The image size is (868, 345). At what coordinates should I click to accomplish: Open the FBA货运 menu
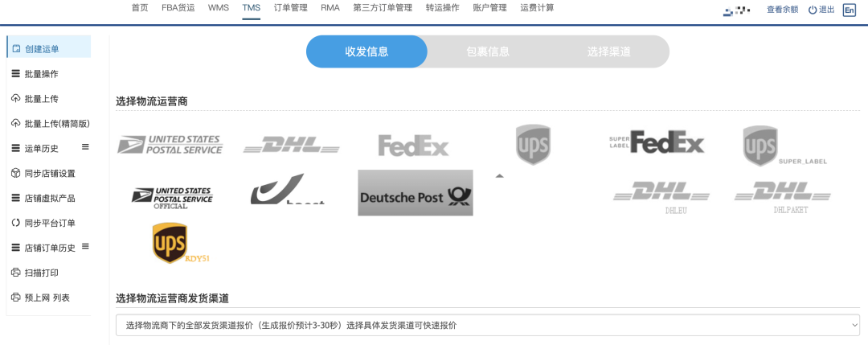(178, 8)
